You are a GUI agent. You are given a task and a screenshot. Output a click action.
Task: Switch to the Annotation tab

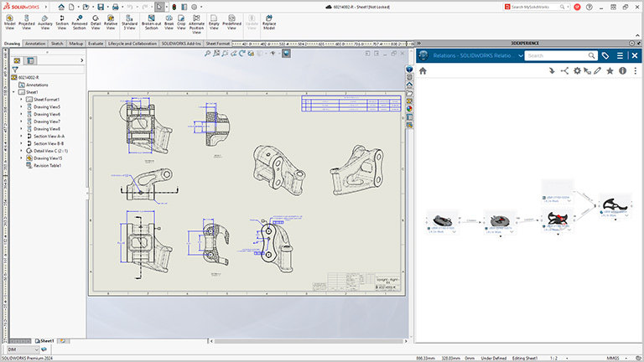pyautogui.click(x=35, y=43)
